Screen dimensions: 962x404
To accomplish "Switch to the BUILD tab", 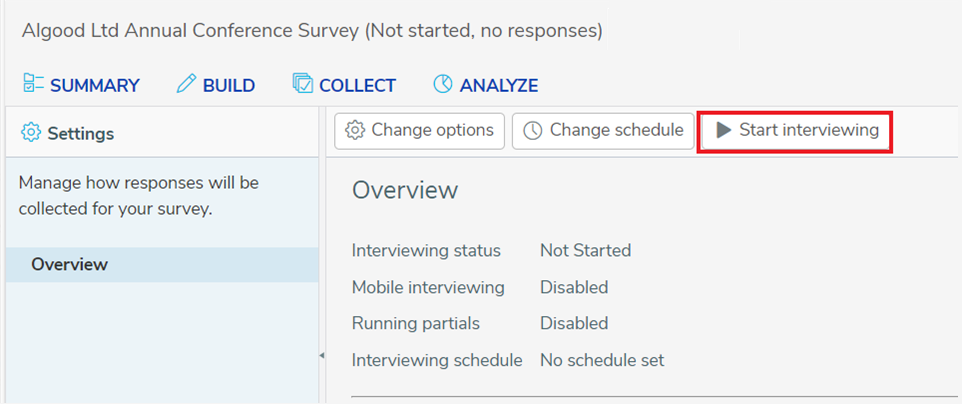I will pos(216,85).
